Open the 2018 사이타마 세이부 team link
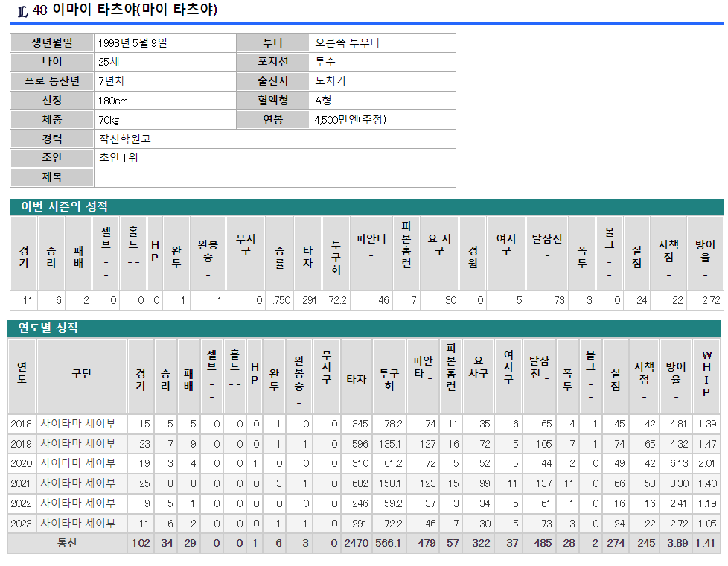728x566 pixels. pyautogui.click(x=77, y=424)
